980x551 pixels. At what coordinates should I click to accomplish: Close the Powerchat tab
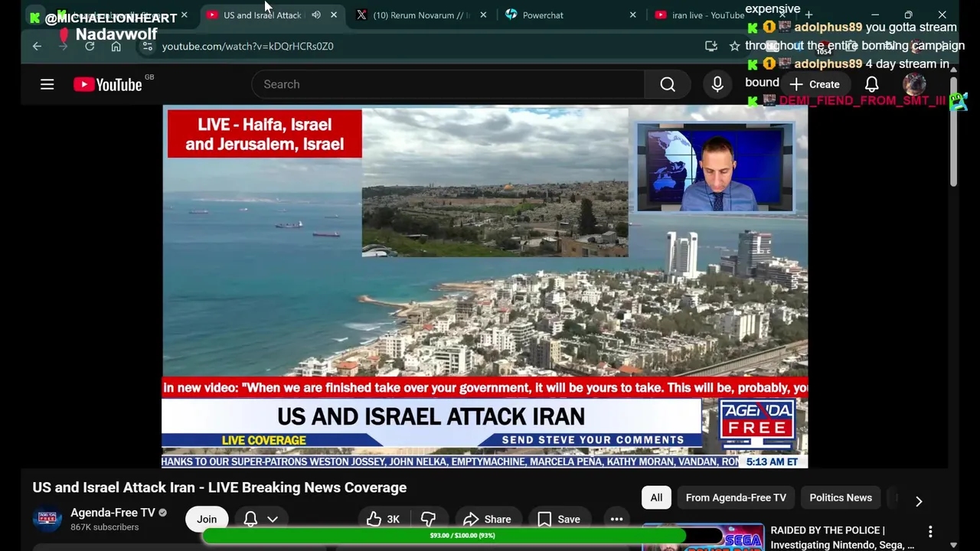632,15
